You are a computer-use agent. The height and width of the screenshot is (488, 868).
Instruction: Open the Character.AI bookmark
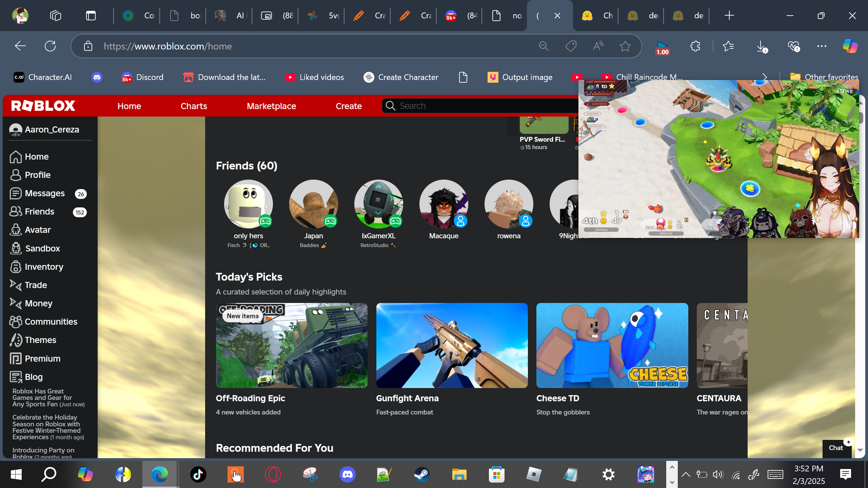coord(43,77)
